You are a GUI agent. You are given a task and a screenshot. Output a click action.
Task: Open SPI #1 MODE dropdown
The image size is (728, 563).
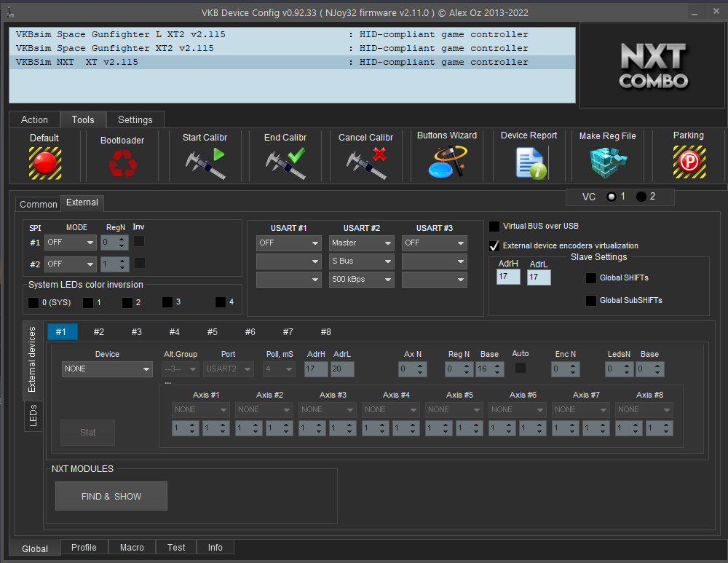click(71, 243)
